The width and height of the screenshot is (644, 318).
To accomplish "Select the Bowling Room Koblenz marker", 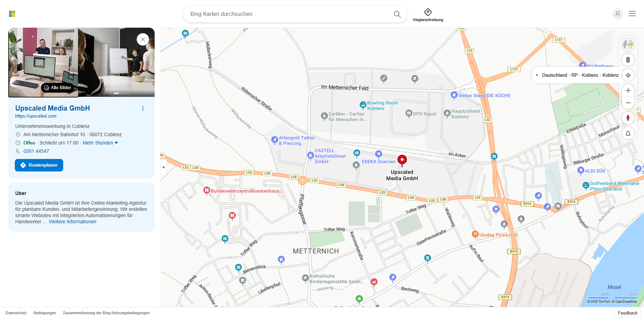I will (363, 105).
